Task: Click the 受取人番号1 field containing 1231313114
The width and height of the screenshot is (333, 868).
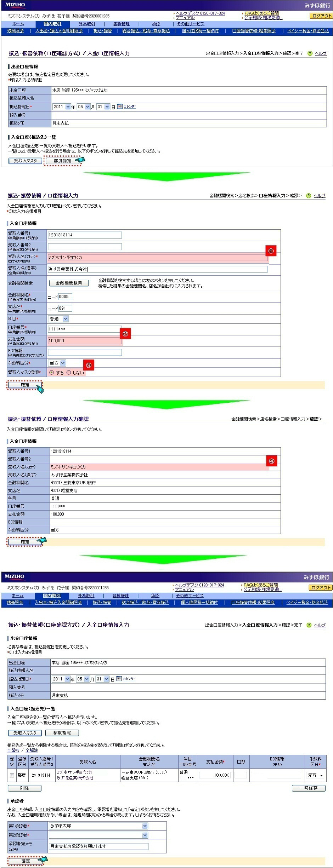Action: (85, 235)
